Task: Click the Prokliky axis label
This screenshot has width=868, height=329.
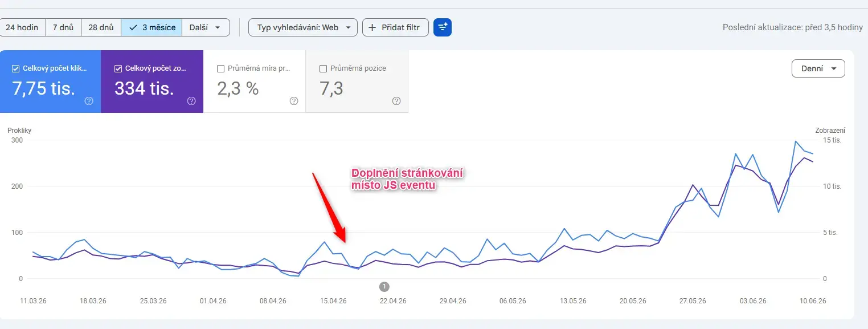Action: (19, 131)
